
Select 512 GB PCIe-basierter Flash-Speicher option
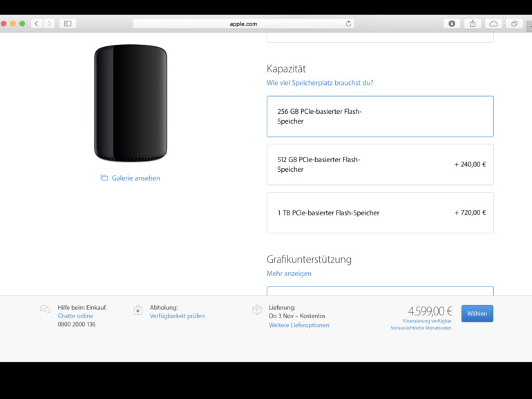point(380,164)
